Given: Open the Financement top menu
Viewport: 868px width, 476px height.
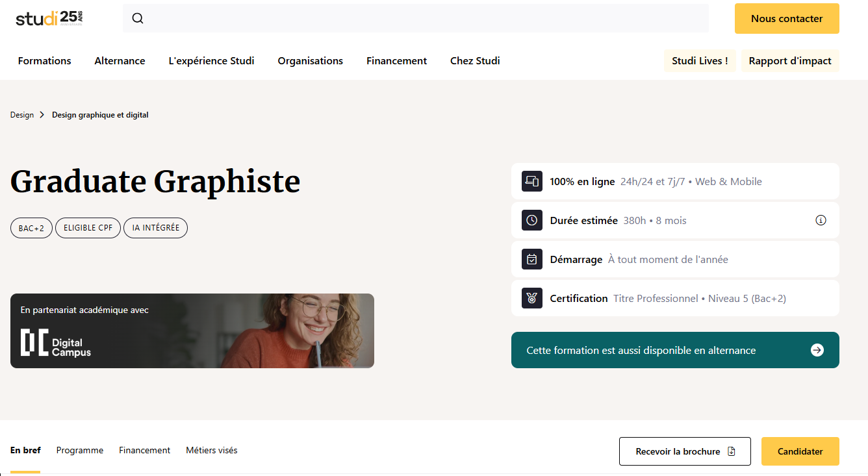Looking at the screenshot, I should [396, 61].
